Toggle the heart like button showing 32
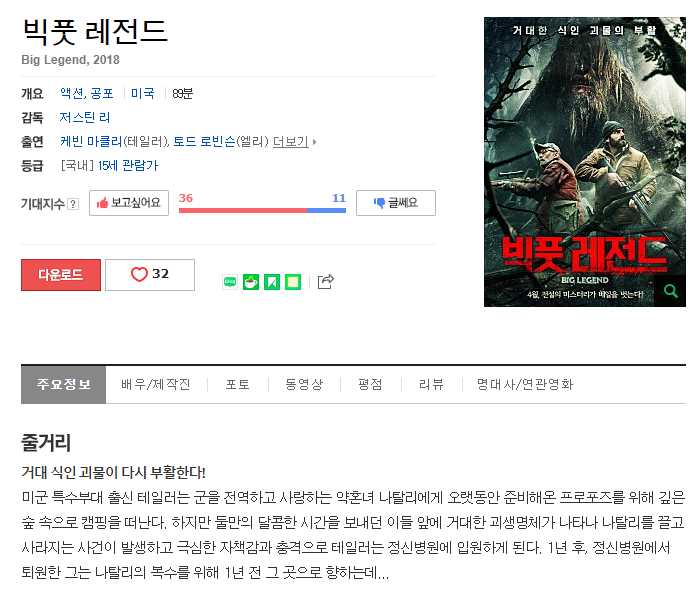 (150, 275)
